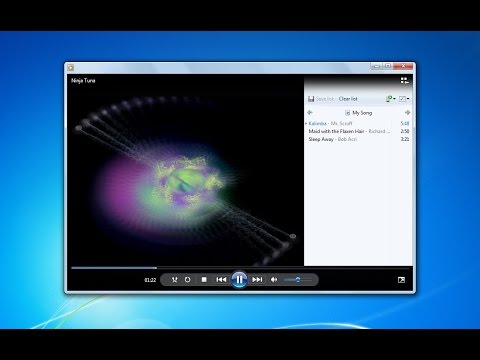Click the visualization area

pos(186,170)
